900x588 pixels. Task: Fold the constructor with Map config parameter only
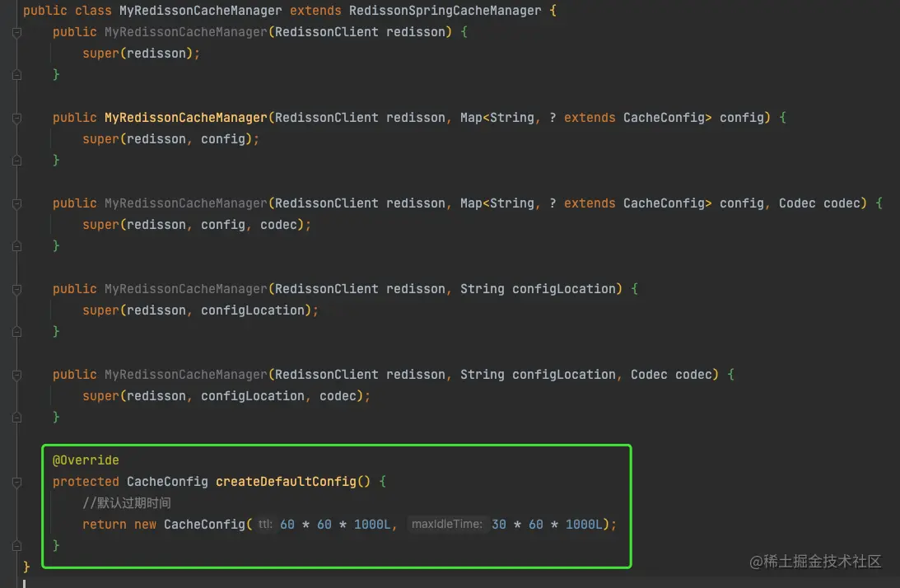16,118
